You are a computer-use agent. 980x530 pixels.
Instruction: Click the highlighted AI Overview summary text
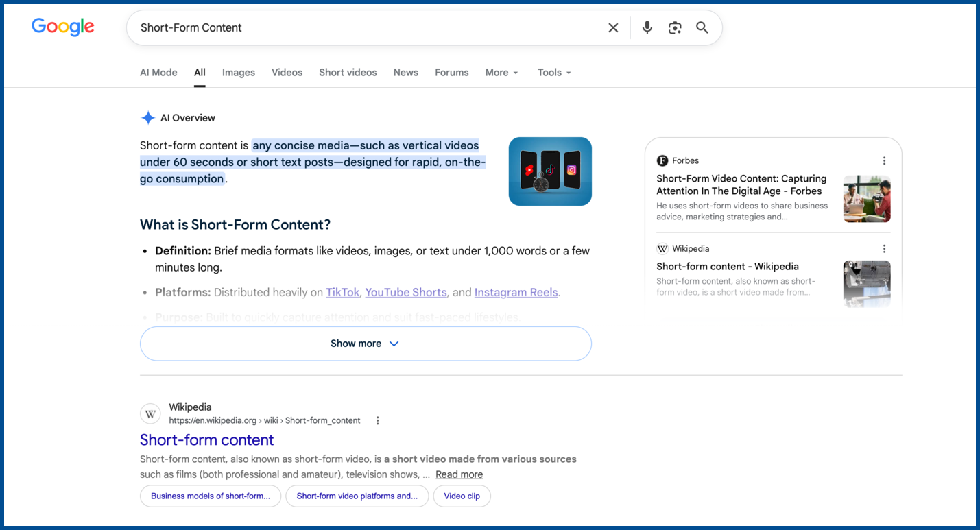[313, 162]
